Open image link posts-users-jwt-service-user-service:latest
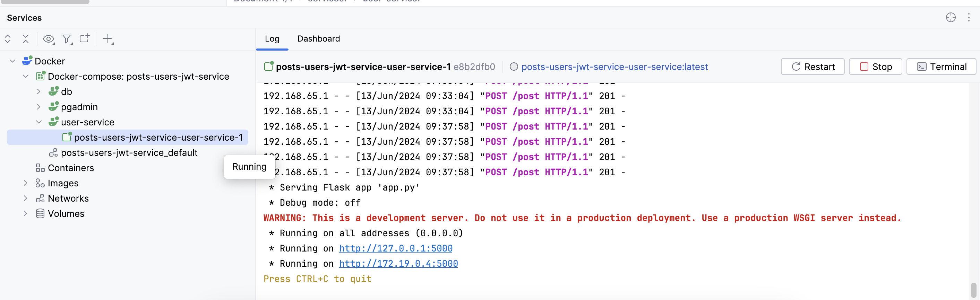The height and width of the screenshot is (300, 980). [614, 67]
